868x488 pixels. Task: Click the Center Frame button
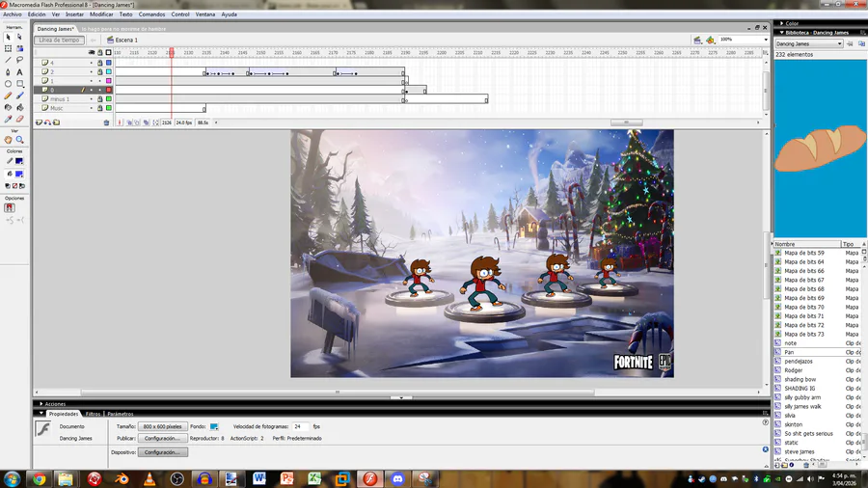120,122
